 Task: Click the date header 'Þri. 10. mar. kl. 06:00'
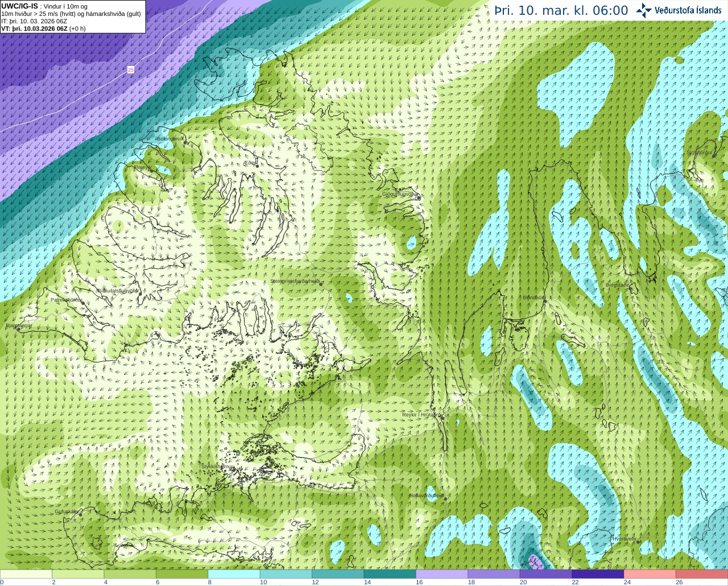[561, 11]
